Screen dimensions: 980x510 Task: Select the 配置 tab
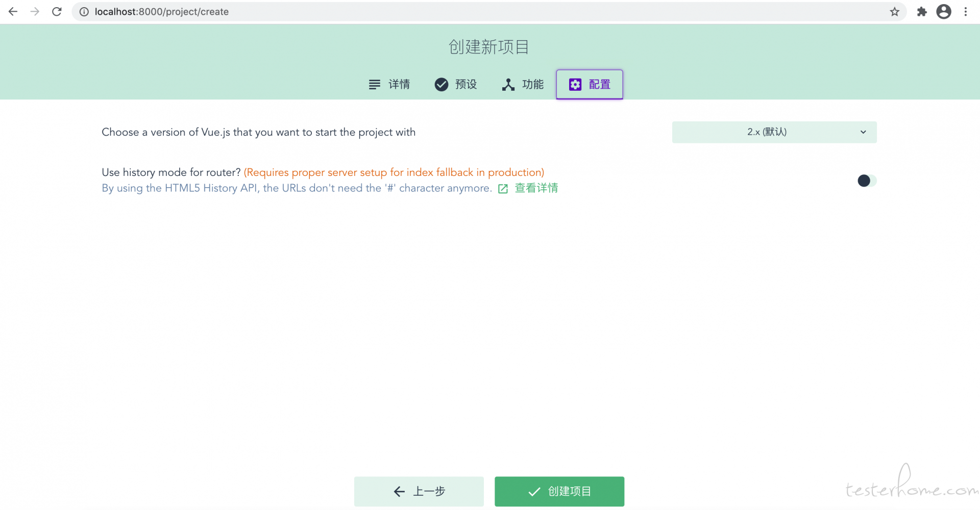590,84
